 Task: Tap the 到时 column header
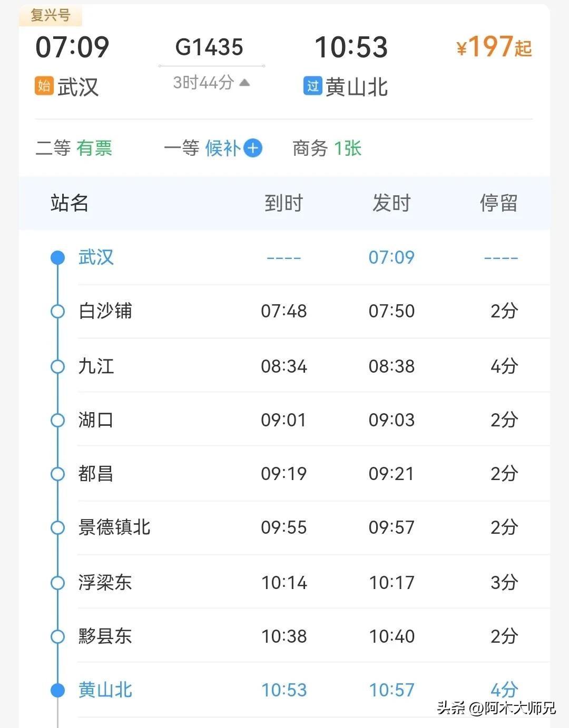point(283,203)
